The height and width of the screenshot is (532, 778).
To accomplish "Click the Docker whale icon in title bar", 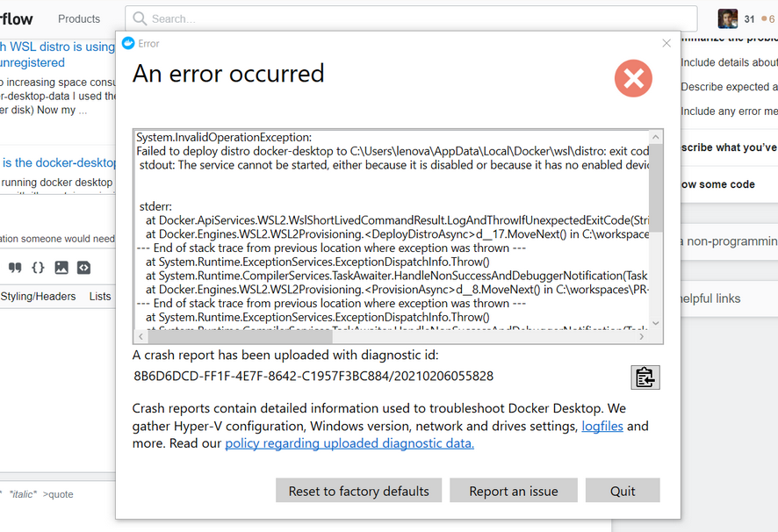I will (x=128, y=43).
